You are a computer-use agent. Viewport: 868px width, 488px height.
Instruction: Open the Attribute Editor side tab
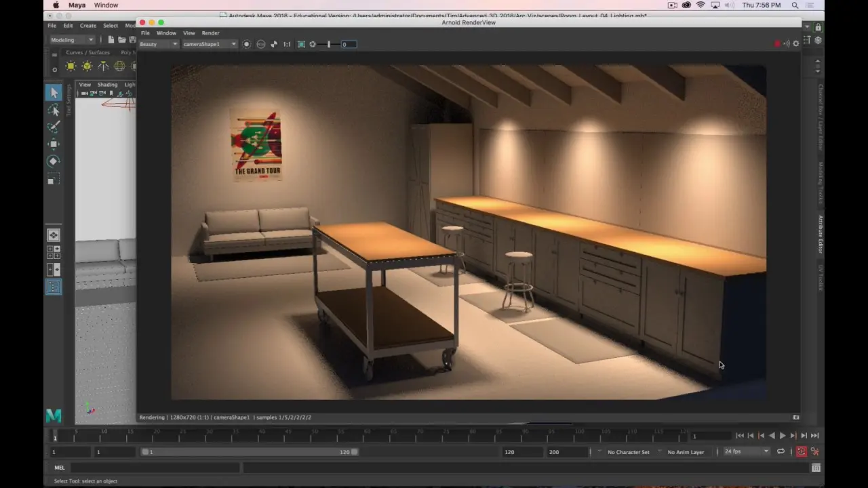pyautogui.click(x=820, y=235)
